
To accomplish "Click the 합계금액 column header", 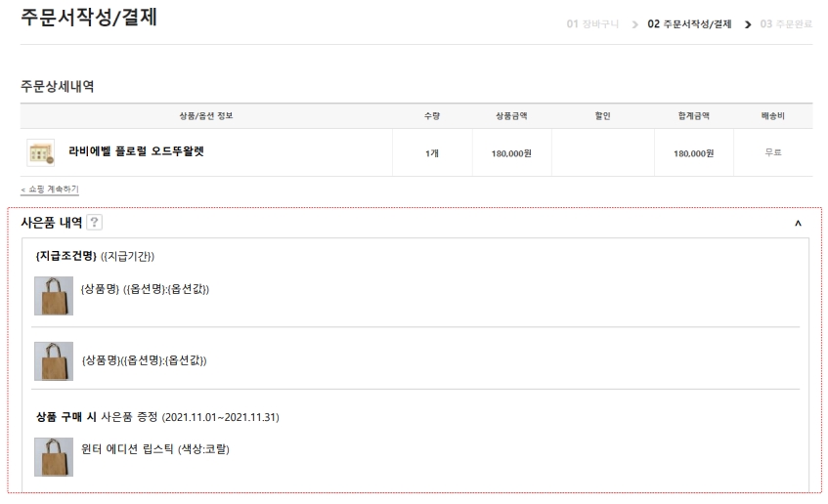I will (x=693, y=116).
